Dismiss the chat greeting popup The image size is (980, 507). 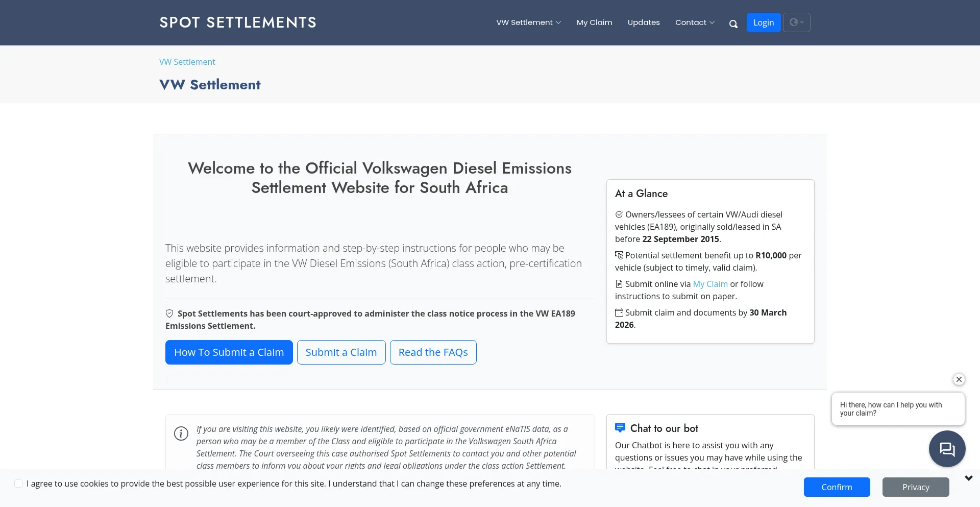pyautogui.click(x=959, y=379)
